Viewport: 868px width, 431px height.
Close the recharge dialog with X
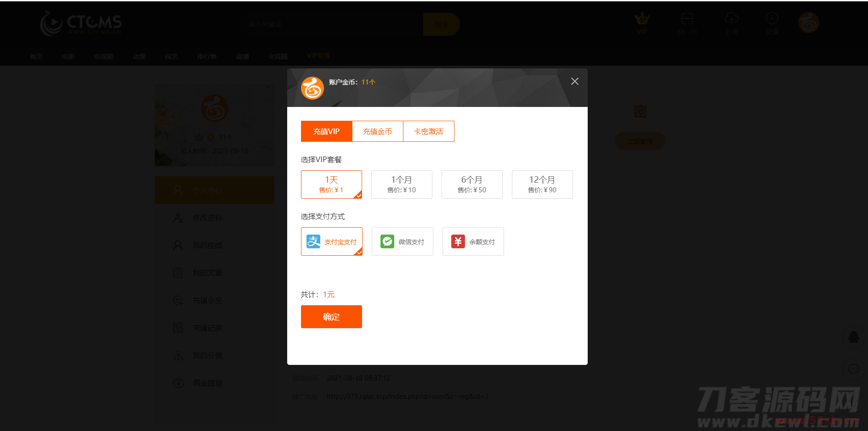(x=574, y=82)
